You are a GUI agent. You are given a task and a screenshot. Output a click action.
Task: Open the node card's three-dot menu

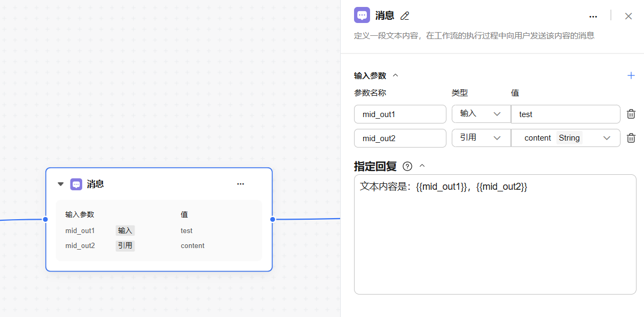pos(240,184)
